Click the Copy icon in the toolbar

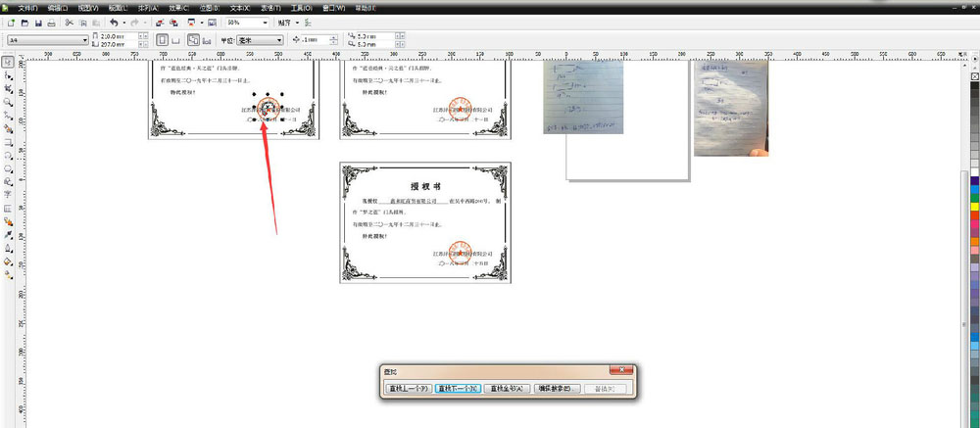pos(82,23)
